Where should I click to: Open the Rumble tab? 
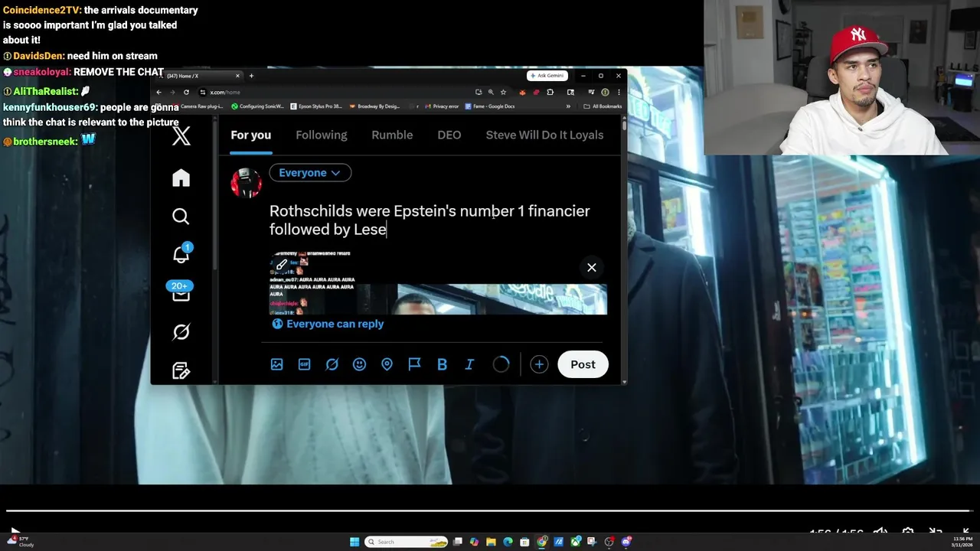392,135
